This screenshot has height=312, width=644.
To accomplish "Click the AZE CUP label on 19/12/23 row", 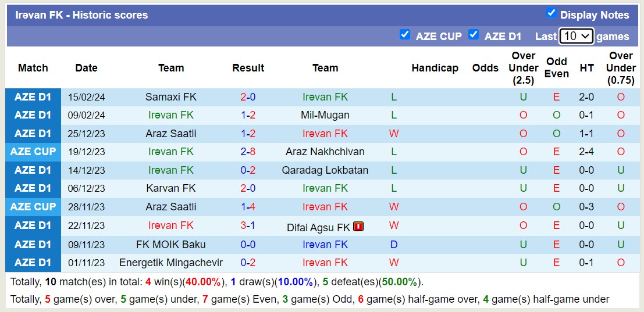I will (x=33, y=152).
